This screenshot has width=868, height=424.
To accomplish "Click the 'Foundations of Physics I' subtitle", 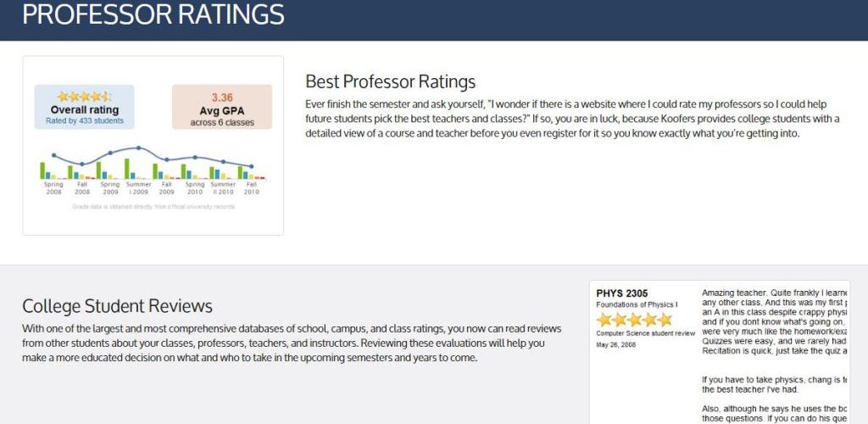I will (636, 304).
